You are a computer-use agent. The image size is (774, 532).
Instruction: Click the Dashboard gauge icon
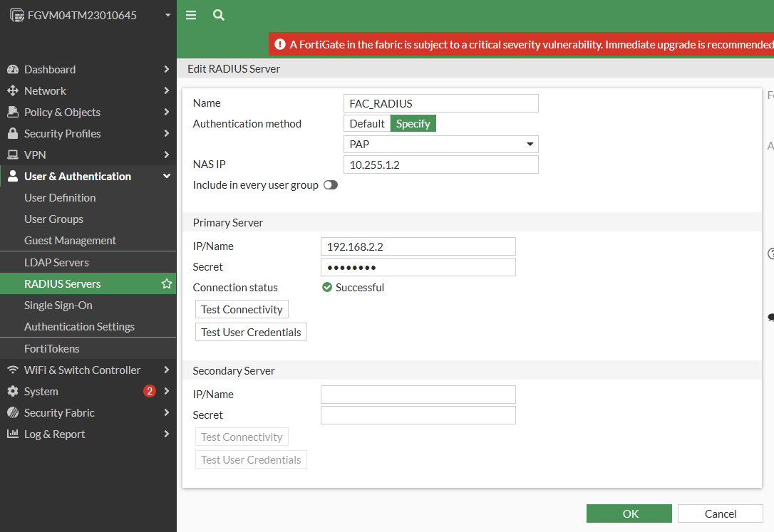point(12,70)
